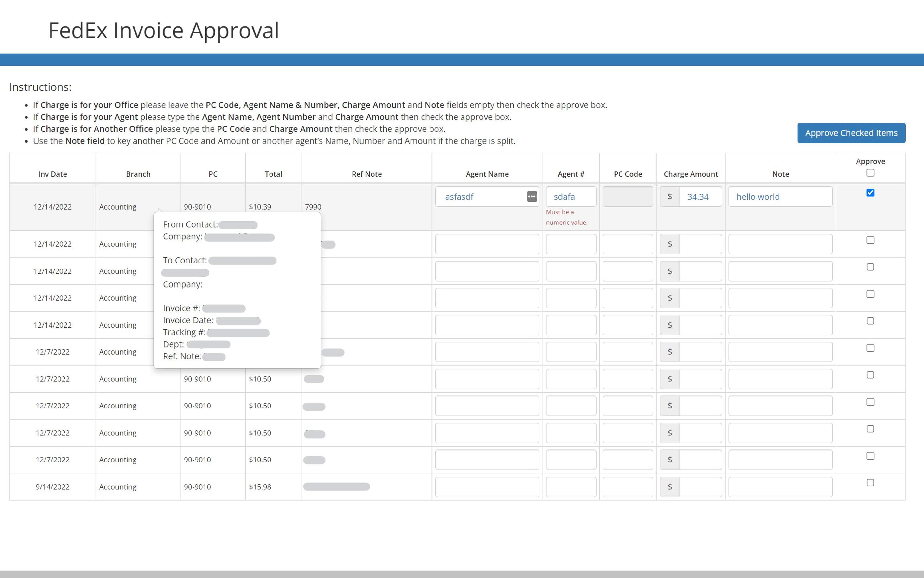Click the Total column header

pos(273,174)
